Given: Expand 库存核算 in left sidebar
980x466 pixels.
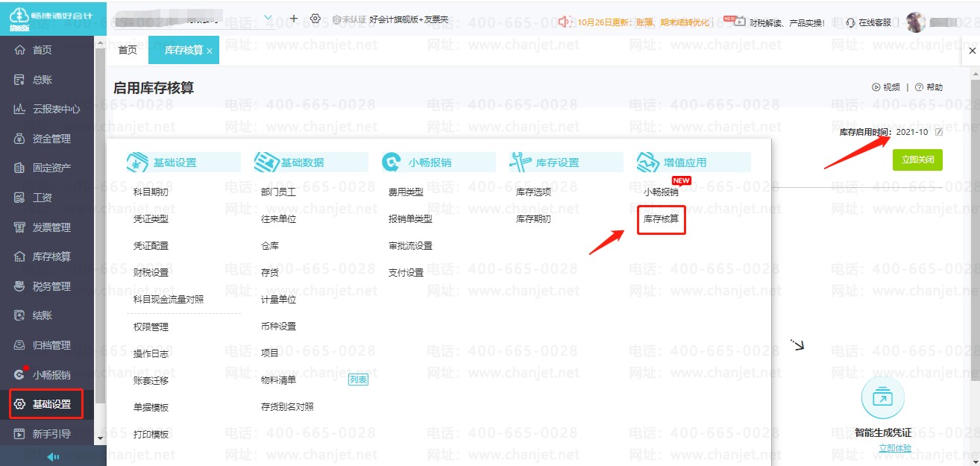Looking at the screenshot, I should (x=51, y=256).
